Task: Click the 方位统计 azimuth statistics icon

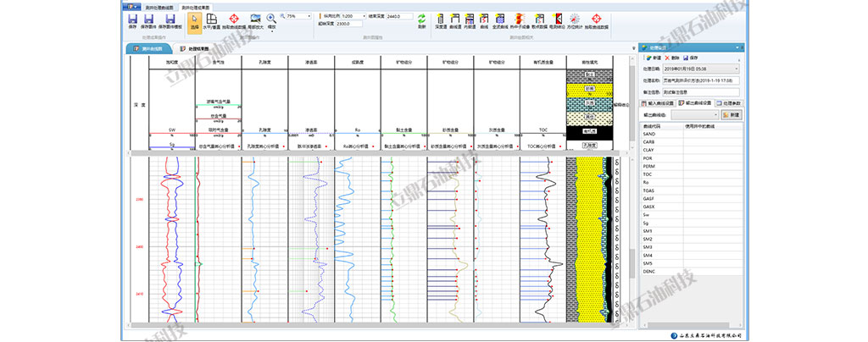Action: tap(575, 20)
